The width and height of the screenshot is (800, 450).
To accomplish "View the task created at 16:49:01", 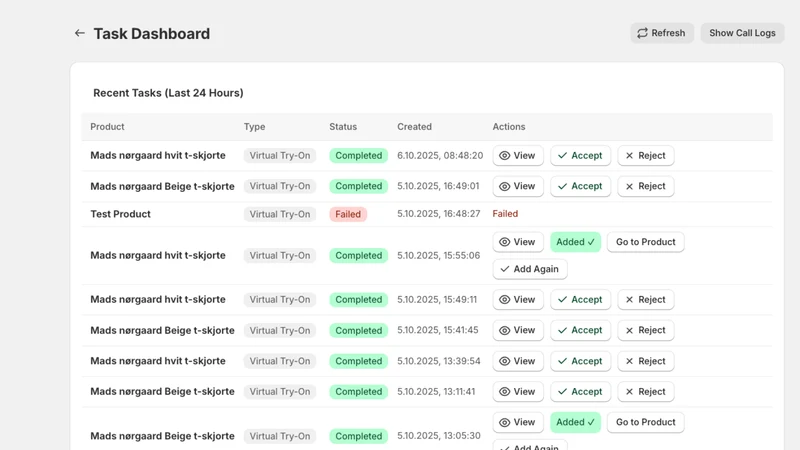I will pos(517,186).
